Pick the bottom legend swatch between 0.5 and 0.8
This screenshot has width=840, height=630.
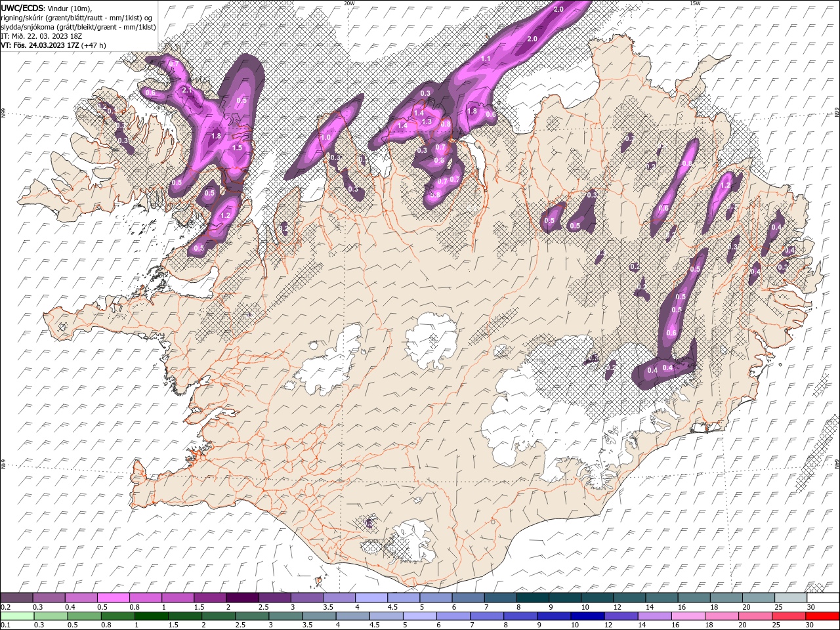coord(84,616)
